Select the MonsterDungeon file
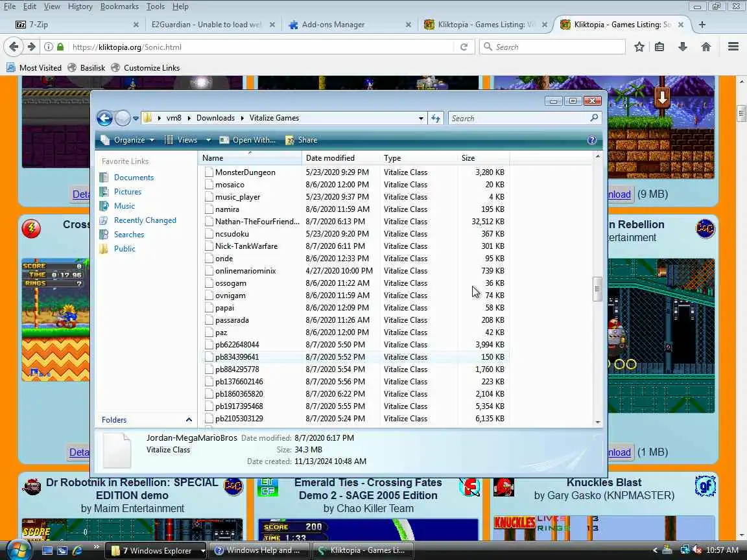747x560 pixels. [245, 172]
